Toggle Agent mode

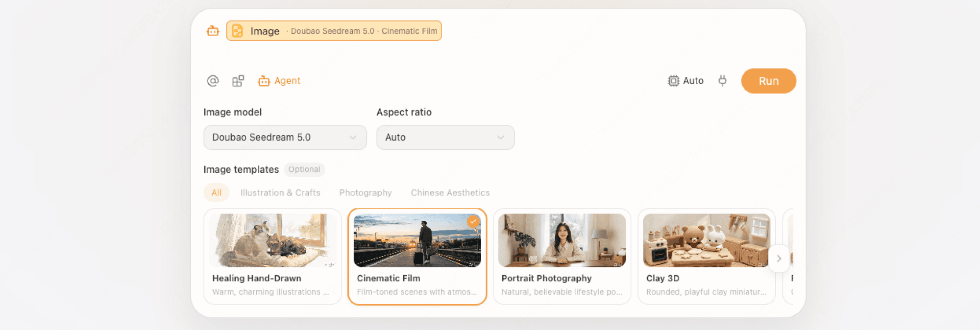pos(279,81)
